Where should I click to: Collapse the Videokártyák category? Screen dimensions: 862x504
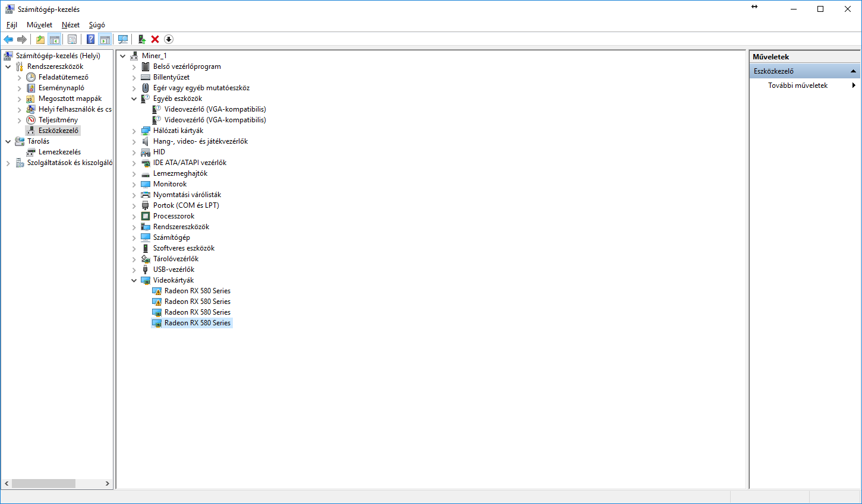tap(134, 280)
